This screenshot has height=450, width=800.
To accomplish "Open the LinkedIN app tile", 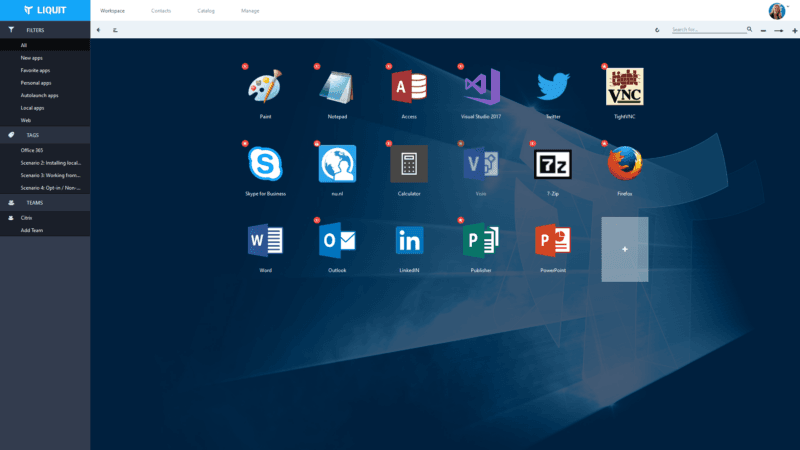I will [409, 241].
